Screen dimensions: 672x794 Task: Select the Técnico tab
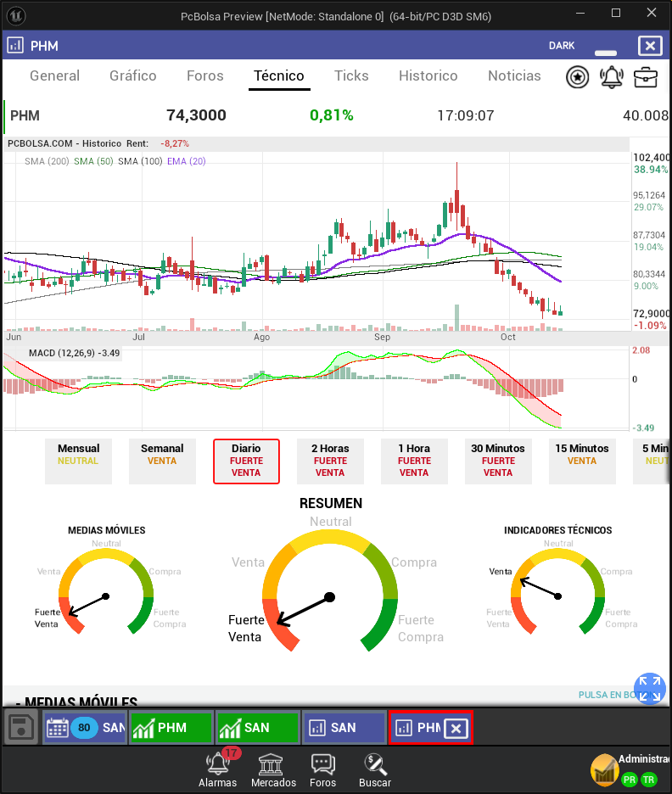click(x=279, y=76)
